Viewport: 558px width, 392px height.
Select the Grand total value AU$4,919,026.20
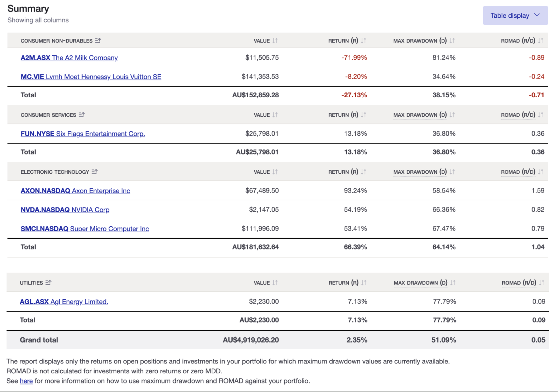[251, 340]
